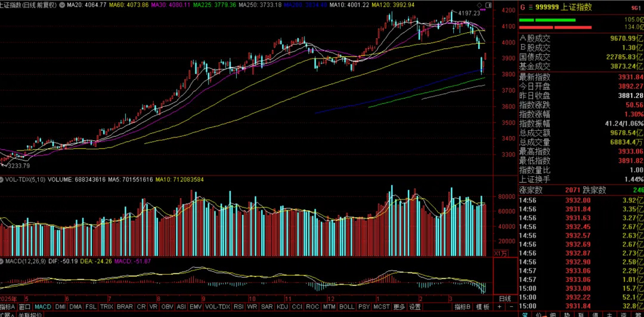Viewport: 644px width, 317px height.
Task: Switch to the SAR indicator tab
Action: (267, 307)
